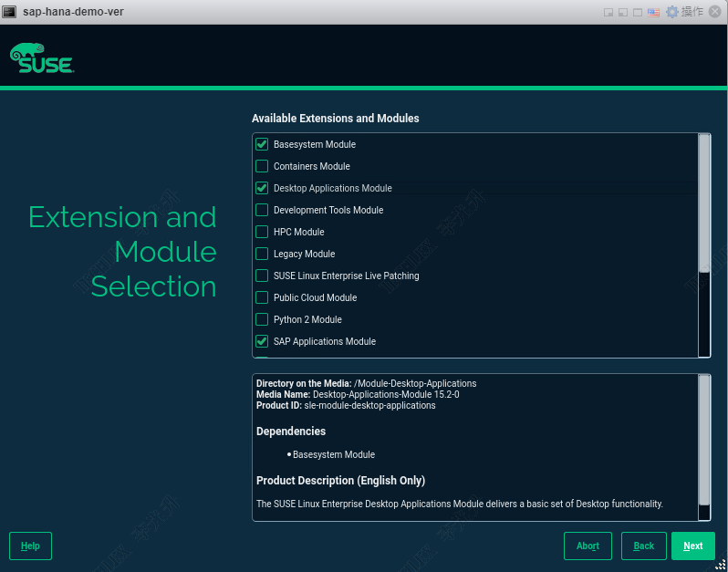728x572 pixels.
Task: Uncheck the Desktop Applications Module checkbox
Action: (262, 188)
